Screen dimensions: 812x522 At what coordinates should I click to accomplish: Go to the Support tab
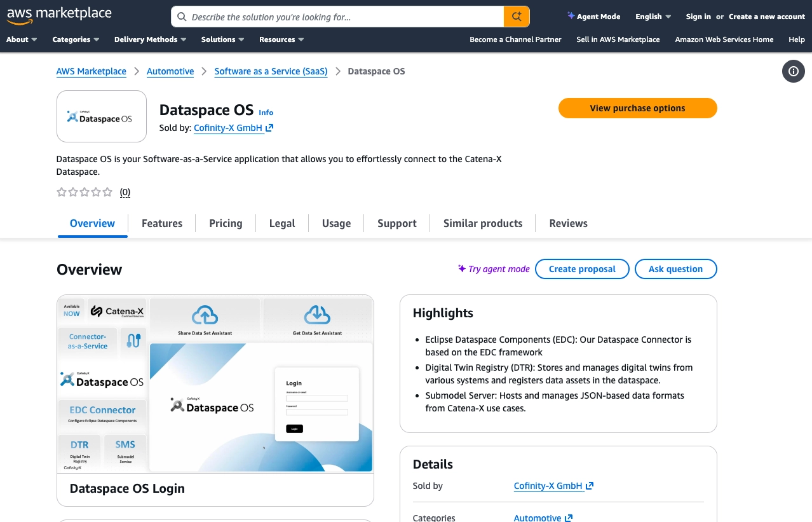point(397,223)
